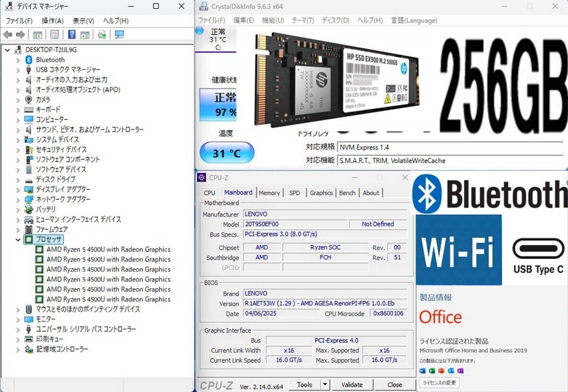
Task: Select the C: drive 正常 31 °C entry
Action: tap(218, 39)
